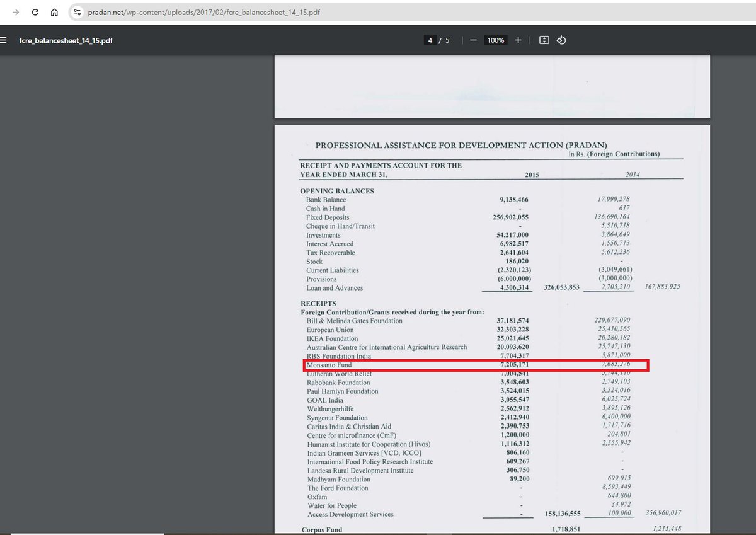The width and height of the screenshot is (756, 535).
Task: Click 'Interest Accrued' row label
Action: [329, 244]
